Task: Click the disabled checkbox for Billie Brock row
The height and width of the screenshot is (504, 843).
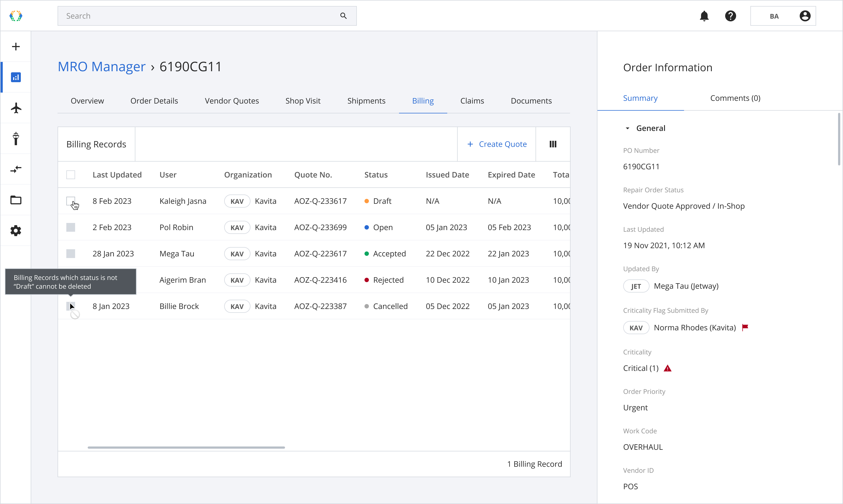Action: [x=71, y=306]
